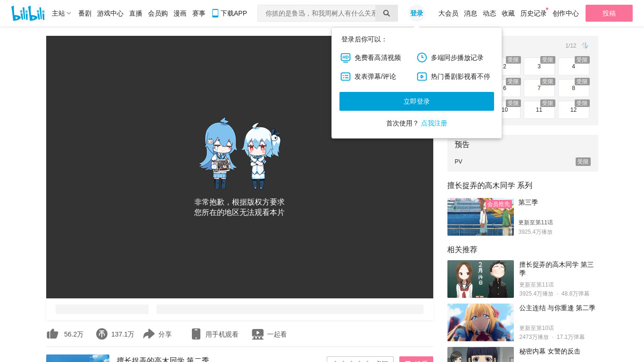The width and height of the screenshot is (644, 362).
Task: Click the 点我注册 link
Action: pyautogui.click(x=434, y=123)
